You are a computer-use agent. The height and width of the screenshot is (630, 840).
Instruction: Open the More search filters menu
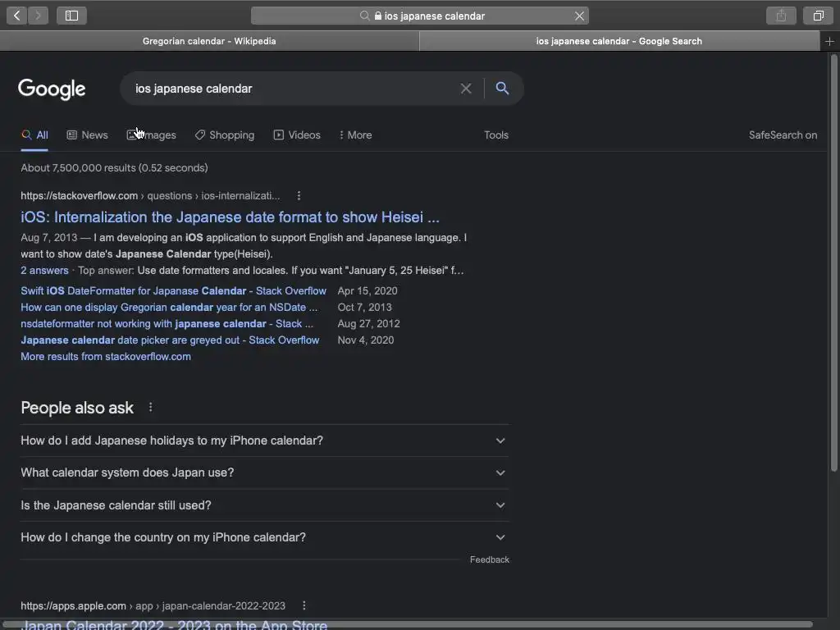tap(356, 135)
